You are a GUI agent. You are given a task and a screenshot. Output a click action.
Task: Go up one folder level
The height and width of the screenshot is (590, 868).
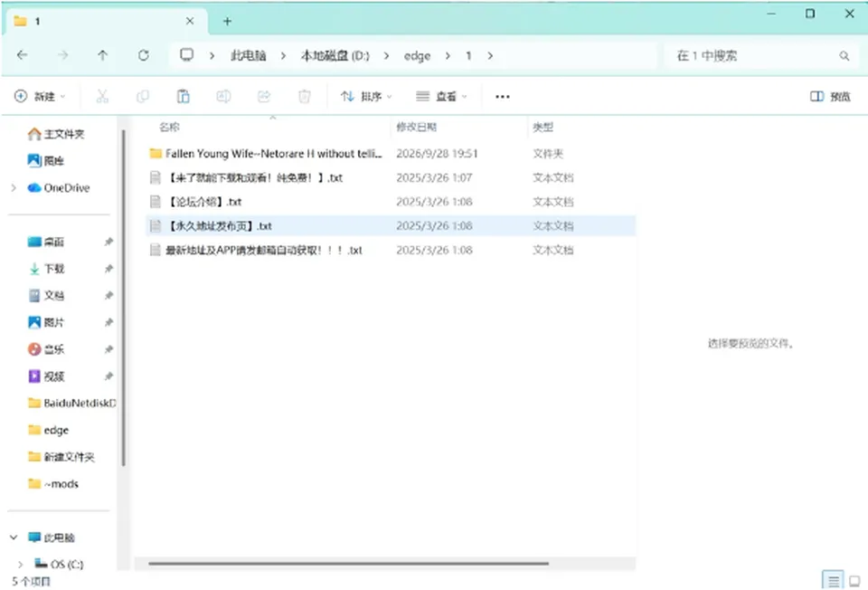coord(102,55)
